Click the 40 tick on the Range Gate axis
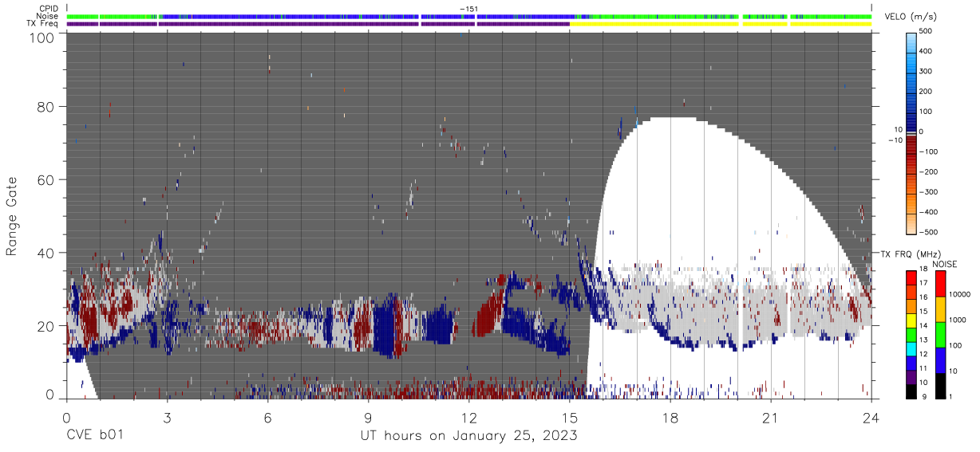Image resolution: width=980 pixels, height=452 pixels. [x=44, y=253]
